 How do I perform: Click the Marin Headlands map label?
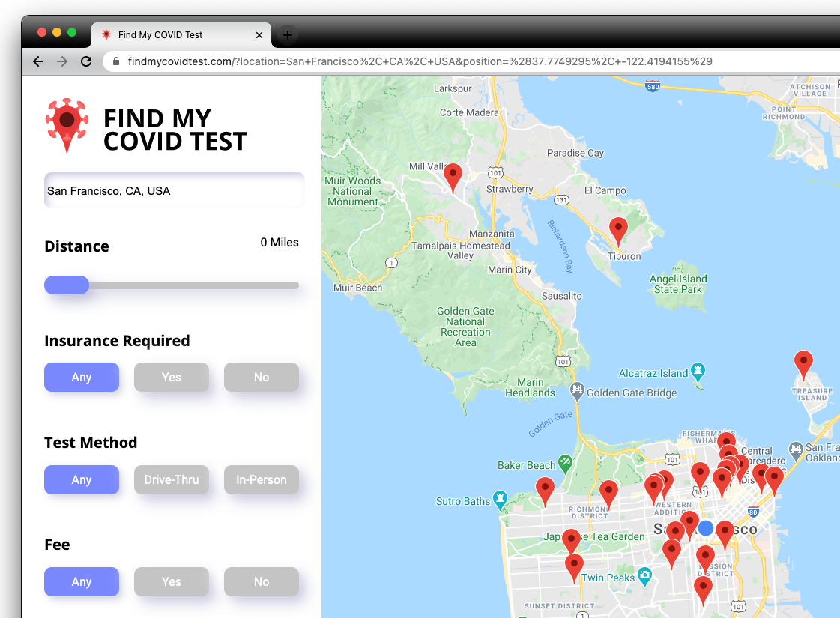[x=530, y=387]
